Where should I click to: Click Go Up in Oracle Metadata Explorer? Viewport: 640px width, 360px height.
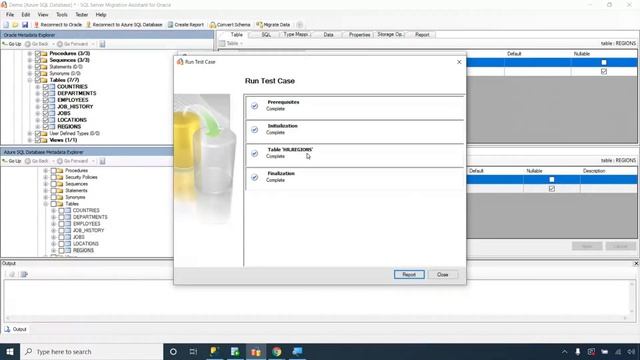(12, 44)
